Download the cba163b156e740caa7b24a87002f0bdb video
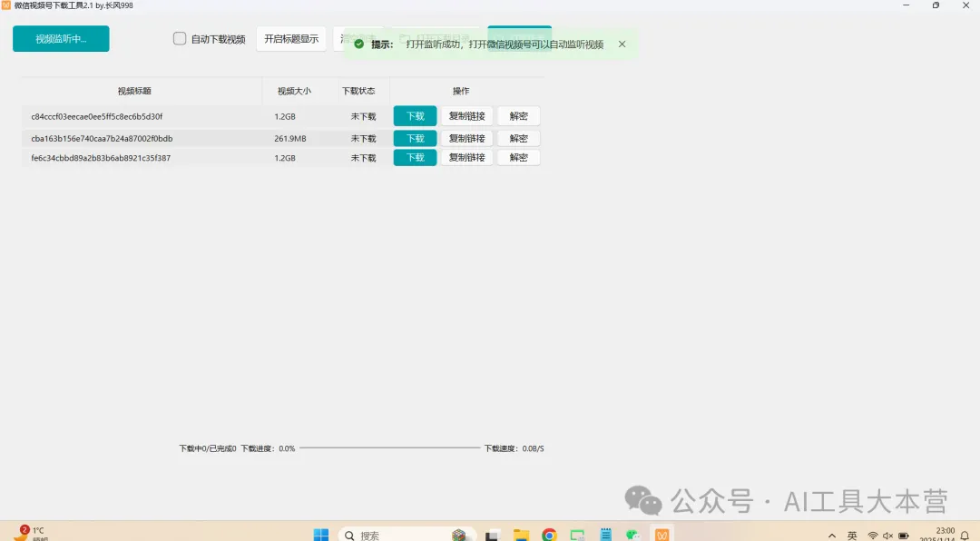This screenshot has height=541, width=980. [x=415, y=138]
